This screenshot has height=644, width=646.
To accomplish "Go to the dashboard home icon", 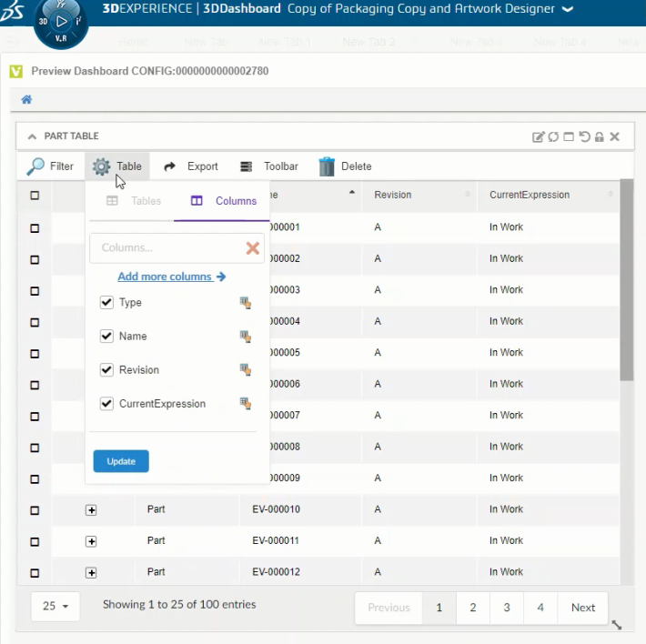I will (x=27, y=100).
